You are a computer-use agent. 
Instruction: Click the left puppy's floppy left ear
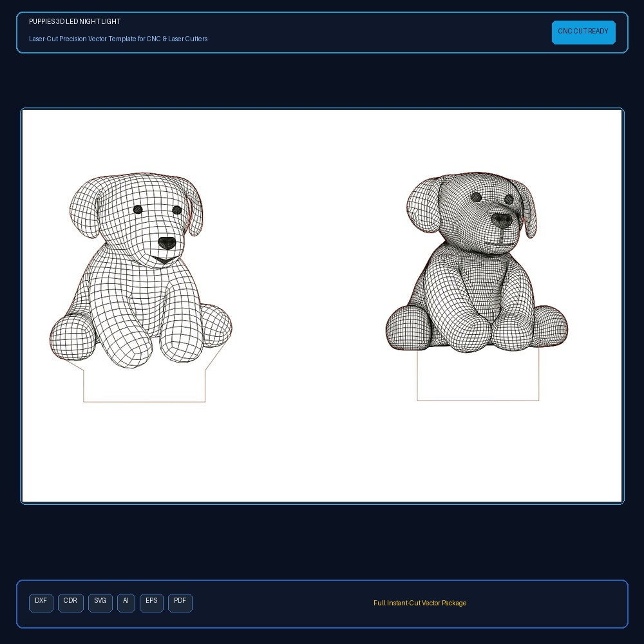click(x=84, y=209)
